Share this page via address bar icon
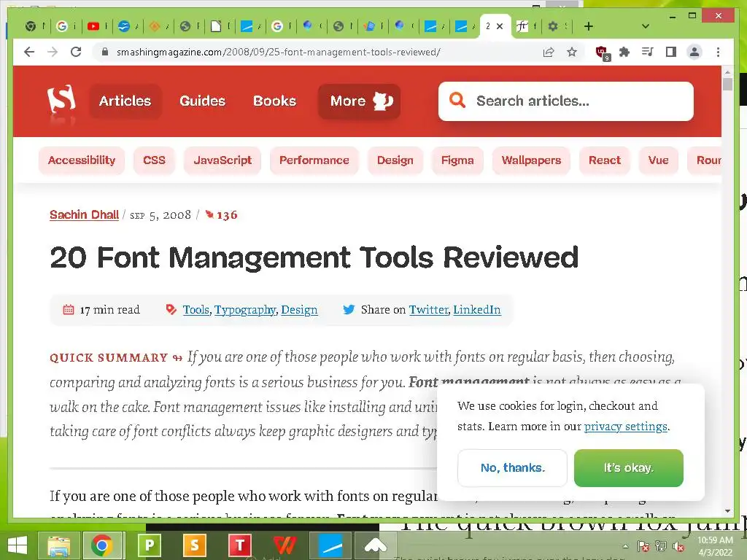Viewport: 747px width, 560px height. 549,52
